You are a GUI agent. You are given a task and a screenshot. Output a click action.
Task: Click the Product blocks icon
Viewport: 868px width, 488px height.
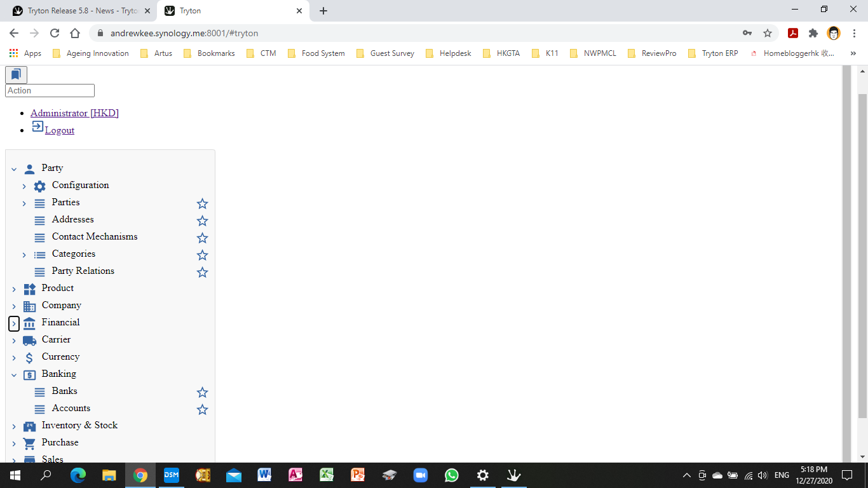pyautogui.click(x=29, y=289)
